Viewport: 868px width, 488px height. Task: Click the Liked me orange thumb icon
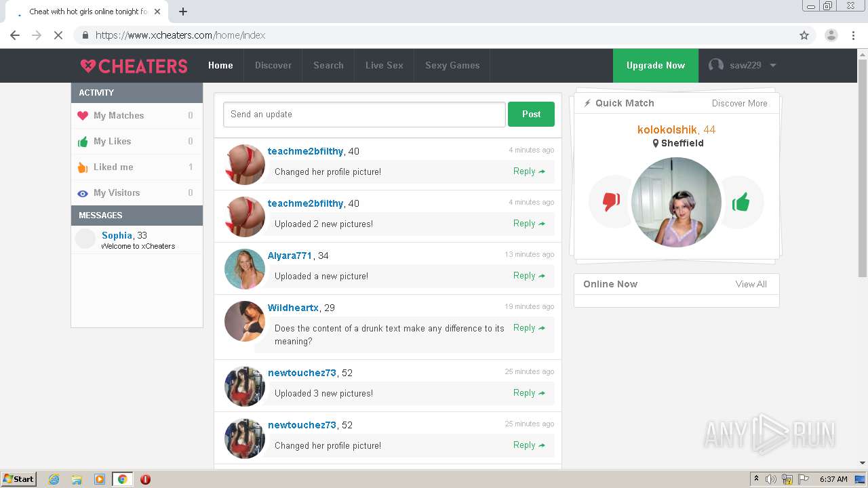tap(83, 167)
